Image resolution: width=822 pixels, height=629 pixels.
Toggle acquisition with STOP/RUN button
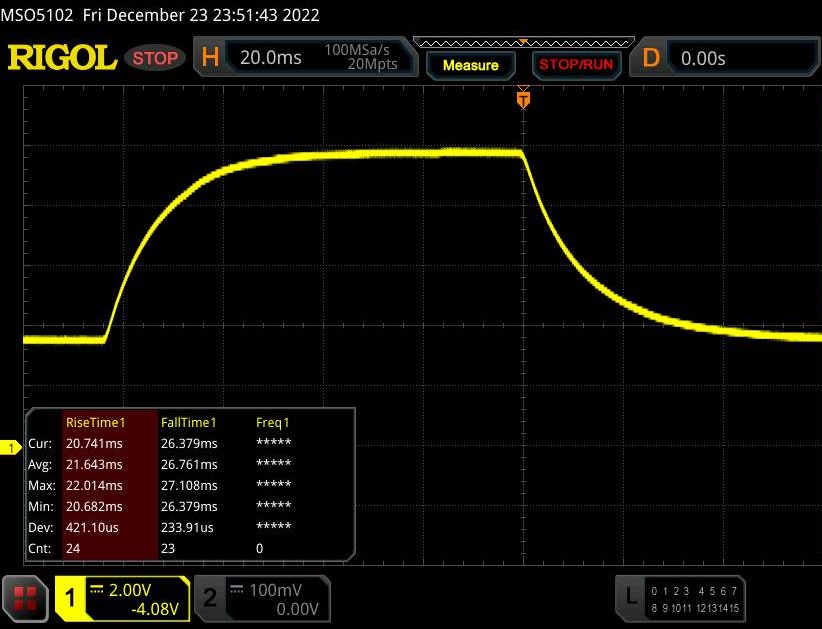click(576, 64)
